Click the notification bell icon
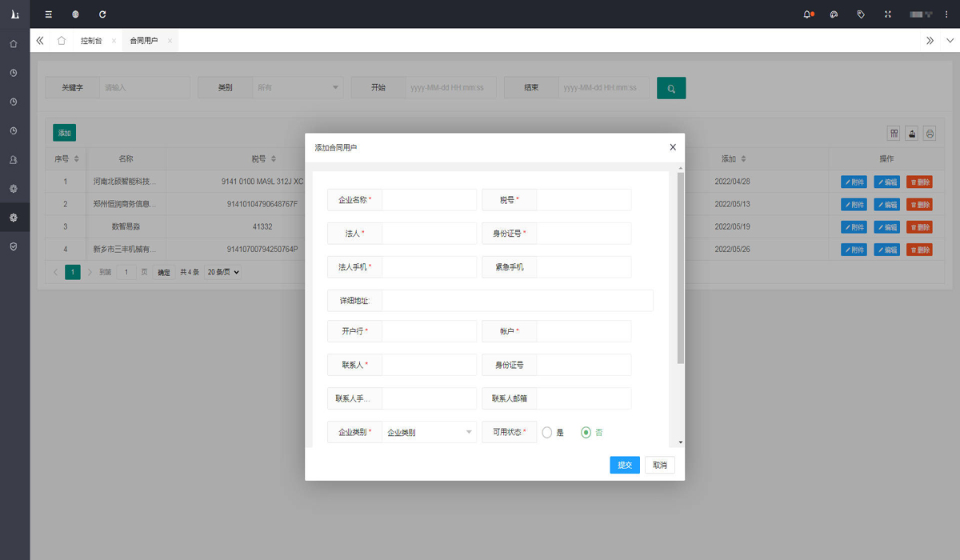The width and height of the screenshot is (960, 560). [807, 14]
